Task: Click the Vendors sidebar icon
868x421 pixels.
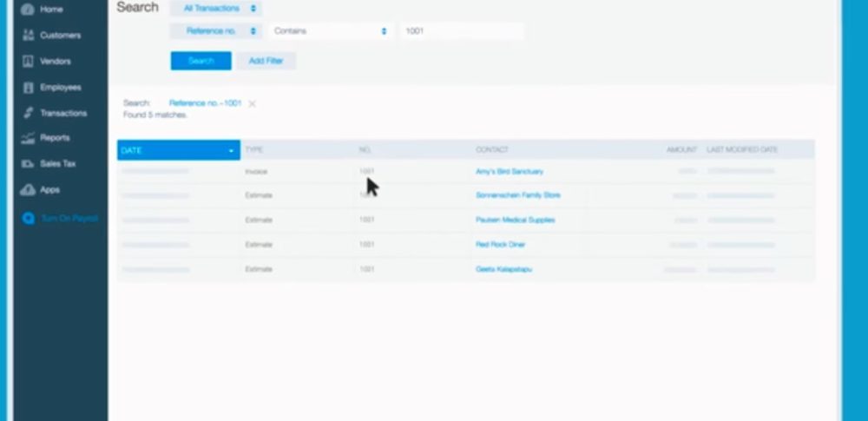Action: 28,62
